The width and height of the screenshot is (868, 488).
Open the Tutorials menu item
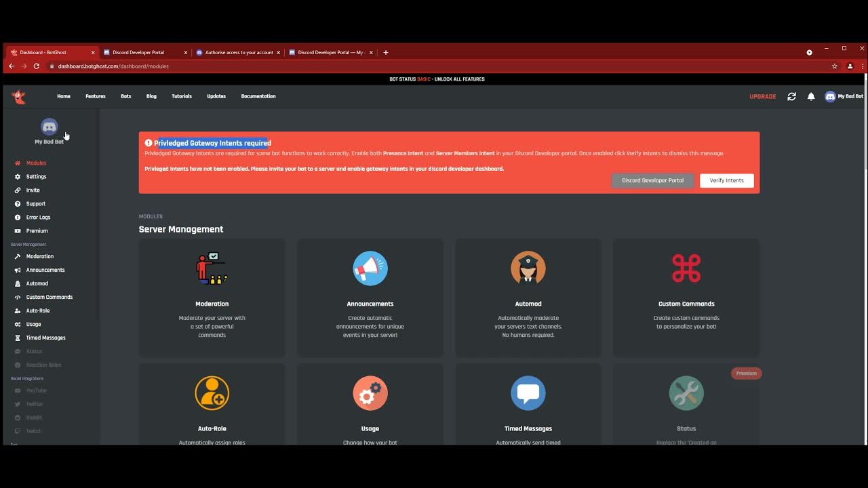point(182,96)
